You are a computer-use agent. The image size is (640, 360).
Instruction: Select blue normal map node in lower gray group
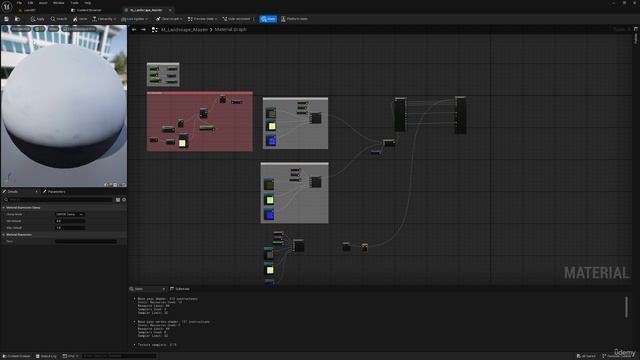pyautogui.click(x=269, y=214)
